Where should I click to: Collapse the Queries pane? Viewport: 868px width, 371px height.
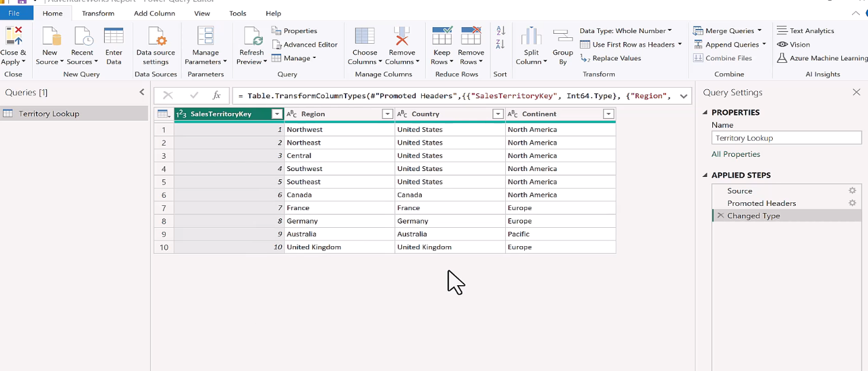tap(142, 92)
